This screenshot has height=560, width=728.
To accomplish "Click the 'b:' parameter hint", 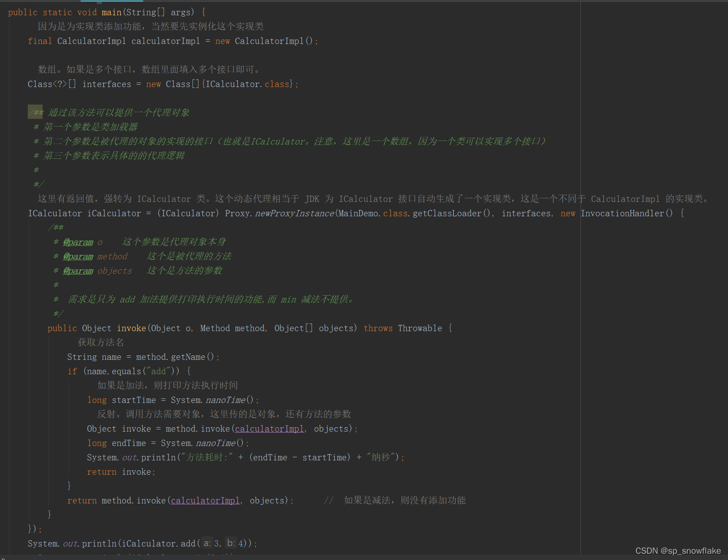I will (x=231, y=543).
